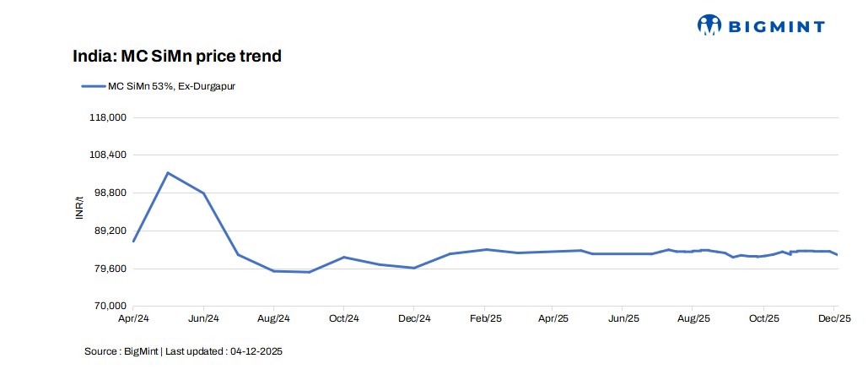Click the Last updated 04-12-2025 text
868x391 pixels.
tap(224, 350)
